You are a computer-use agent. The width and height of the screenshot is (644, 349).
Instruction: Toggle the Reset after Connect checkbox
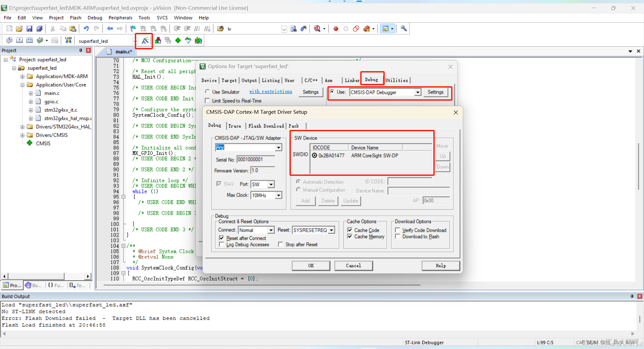coord(221,238)
